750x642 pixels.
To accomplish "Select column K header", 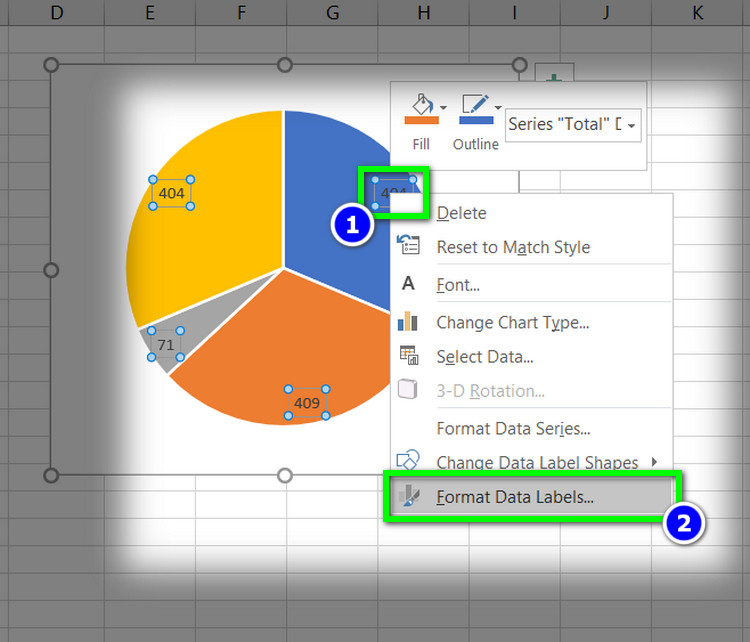I will (697, 12).
